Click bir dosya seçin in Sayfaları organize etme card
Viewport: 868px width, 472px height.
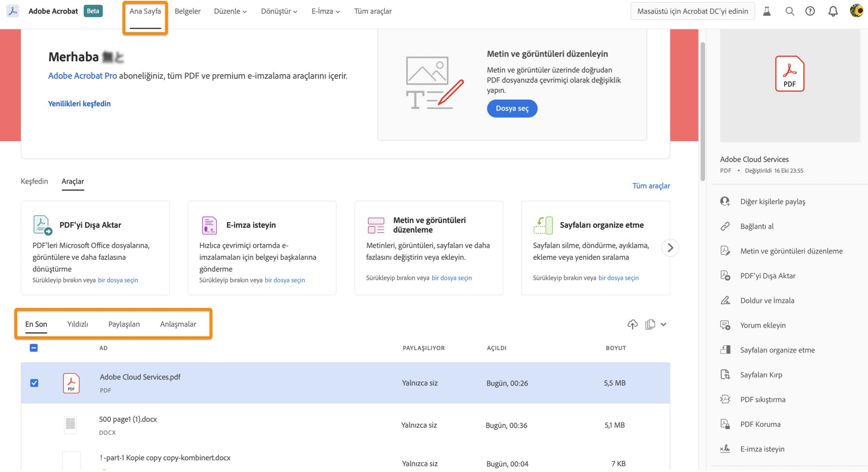[618, 278]
